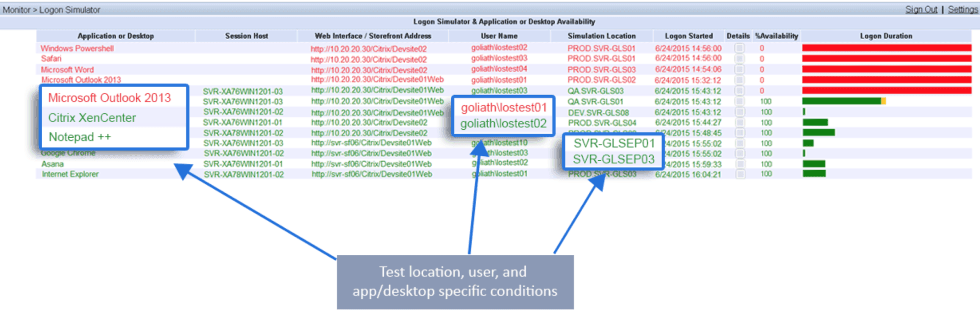Screen dimensions: 980x320
Task: Click availability value 100 in Asana row
Action: click(x=766, y=164)
